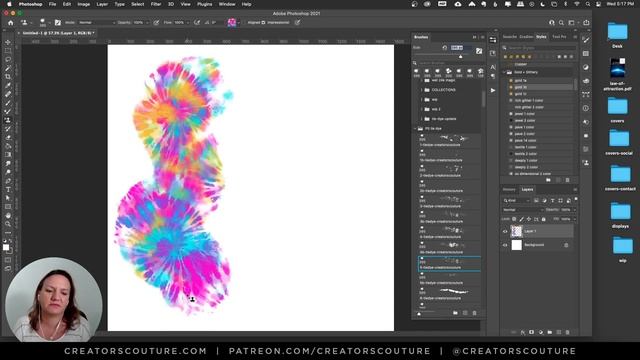Expand the tie-dye-update brush folder
640x360 pixels.
click(x=422, y=119)
